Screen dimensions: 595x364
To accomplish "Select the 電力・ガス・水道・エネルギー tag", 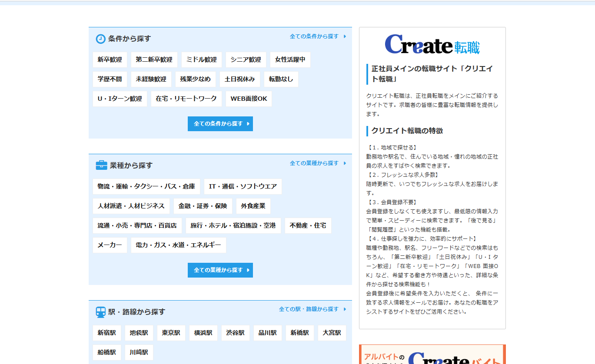I will pyautogui.click(x=178, y=245).
